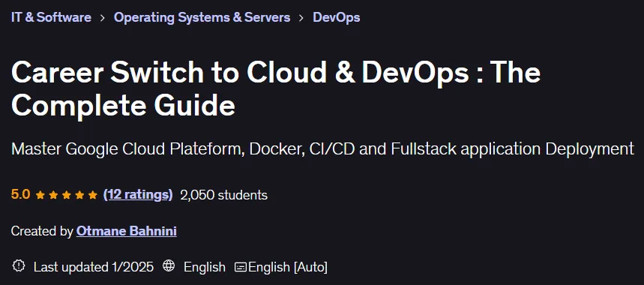This screenshot has height=285, width=644.
Task: Click the '2,050 students' text
Action: 224,195
